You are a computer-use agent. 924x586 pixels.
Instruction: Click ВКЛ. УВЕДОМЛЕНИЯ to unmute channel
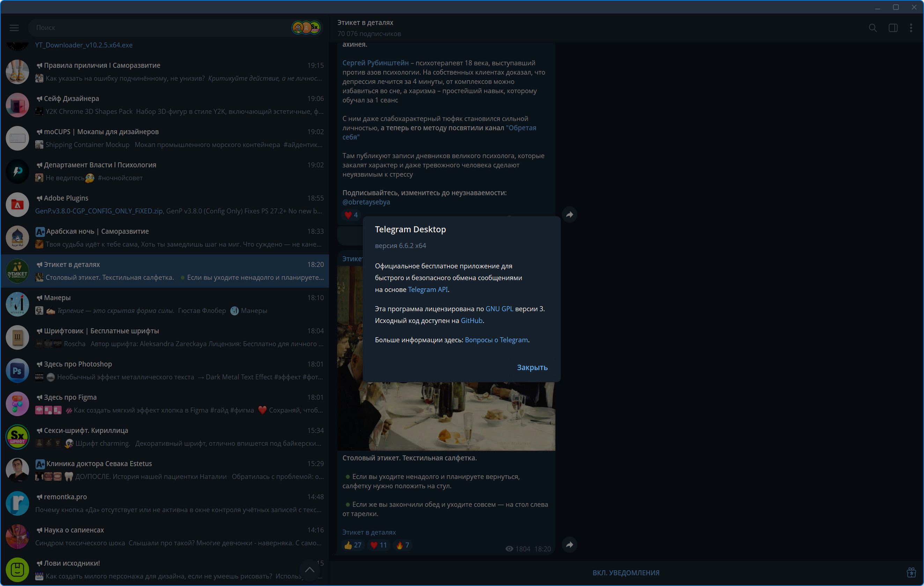click(626, 573)
